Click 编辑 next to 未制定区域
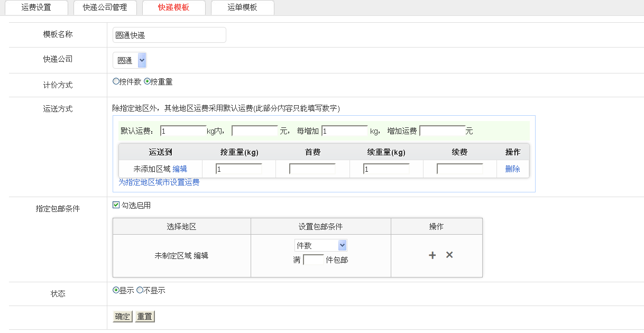The image size is (644, 333). click(201, 256)
